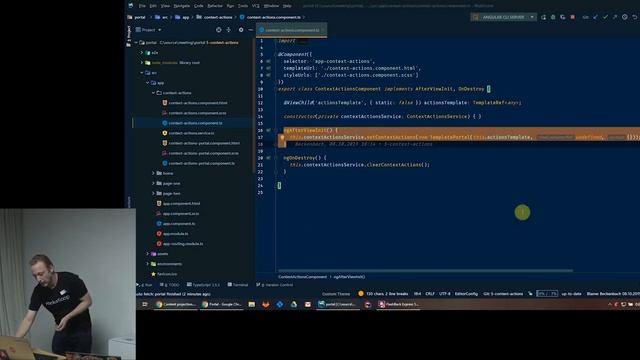The image size is (640, 360).
Task: Collapse the app folder
Action: coord(148,83)
